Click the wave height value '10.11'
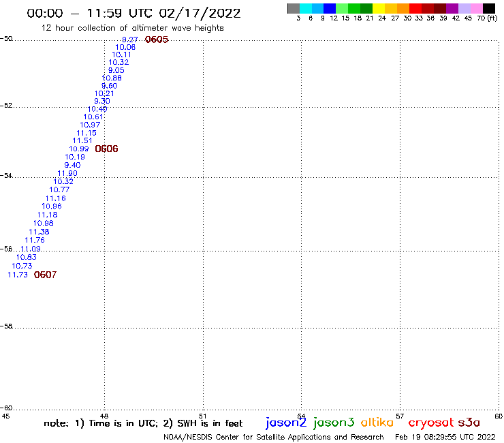The image size is (504, 443). pyautogui.click(x=121, y=55)
